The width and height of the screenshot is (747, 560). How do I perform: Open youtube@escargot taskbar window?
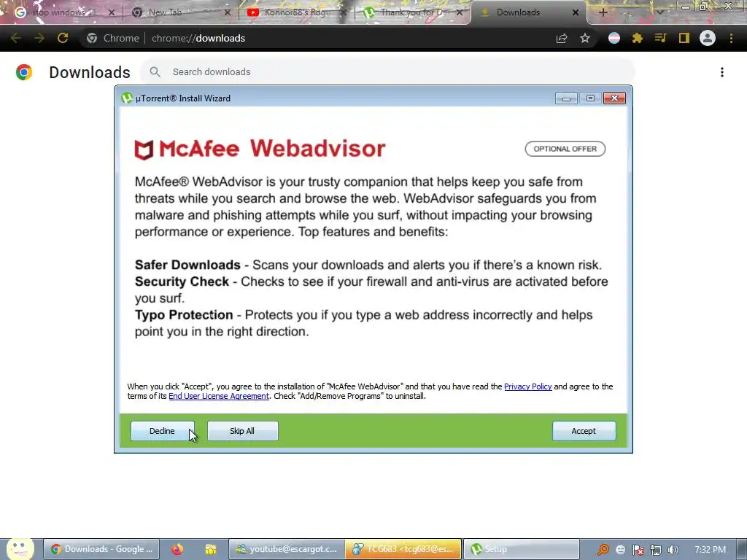[287, 549]
